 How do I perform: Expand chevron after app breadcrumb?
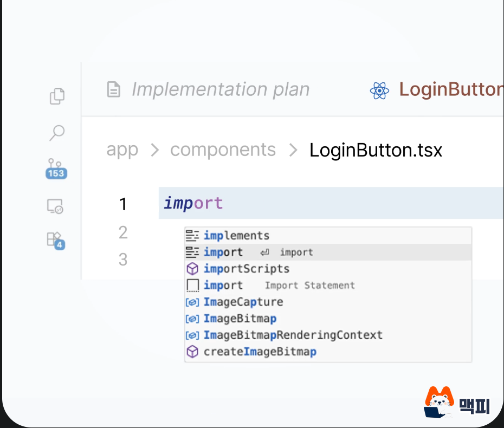click(155, 150)
